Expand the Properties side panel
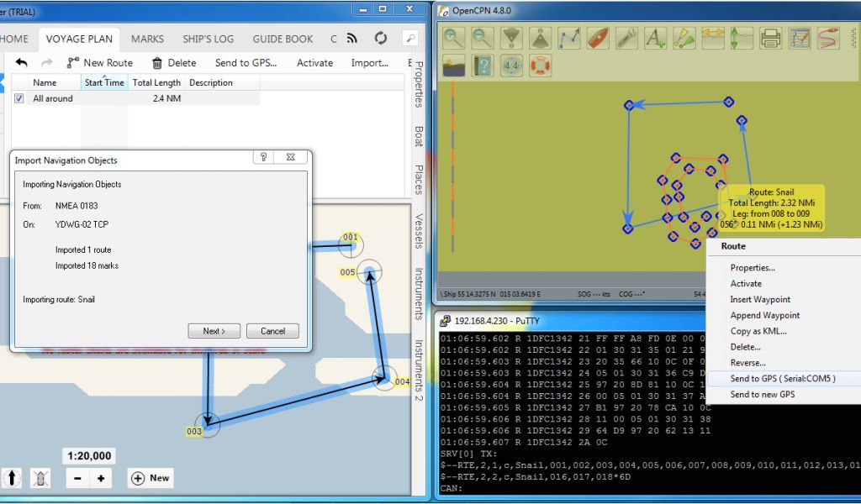861x504 pixels. (x=419, y=84)
